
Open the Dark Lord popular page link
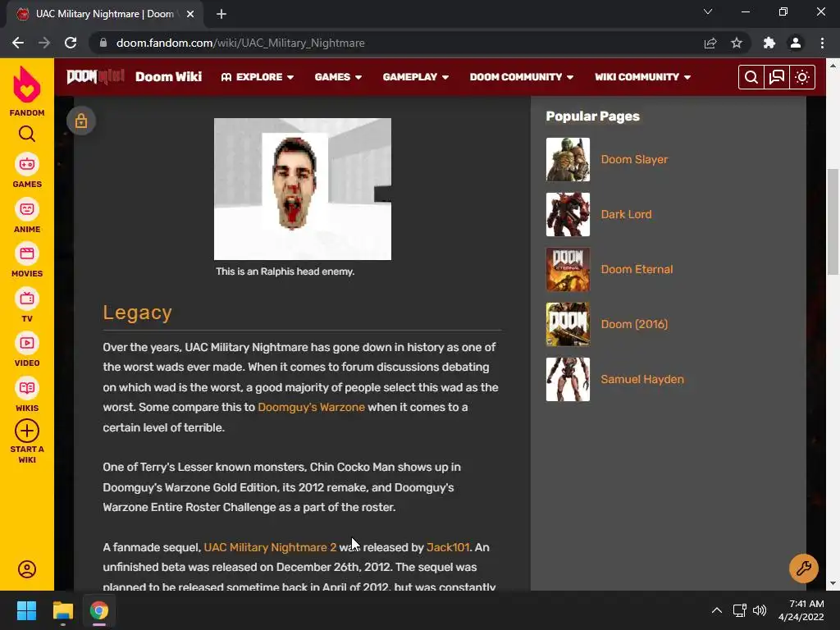(x=626, y=214)
